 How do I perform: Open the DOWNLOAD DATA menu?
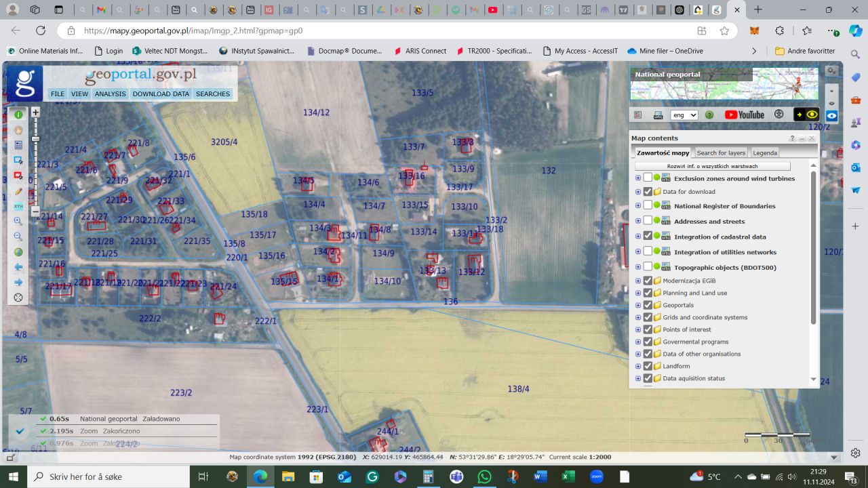tap(161, 94)
